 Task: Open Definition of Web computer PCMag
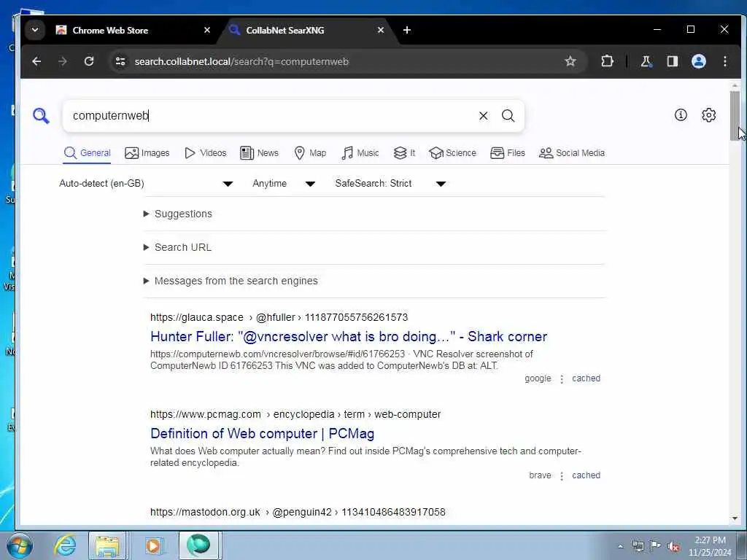click(x=262, y=434)
